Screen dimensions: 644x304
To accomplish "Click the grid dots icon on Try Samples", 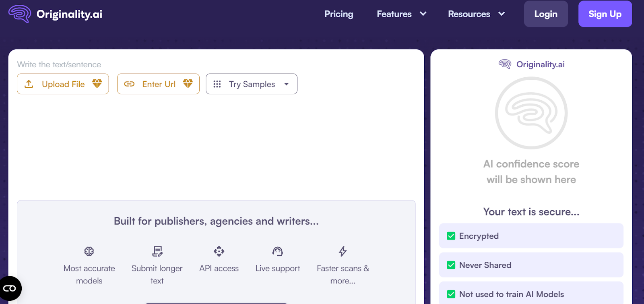I will [217, 84].
